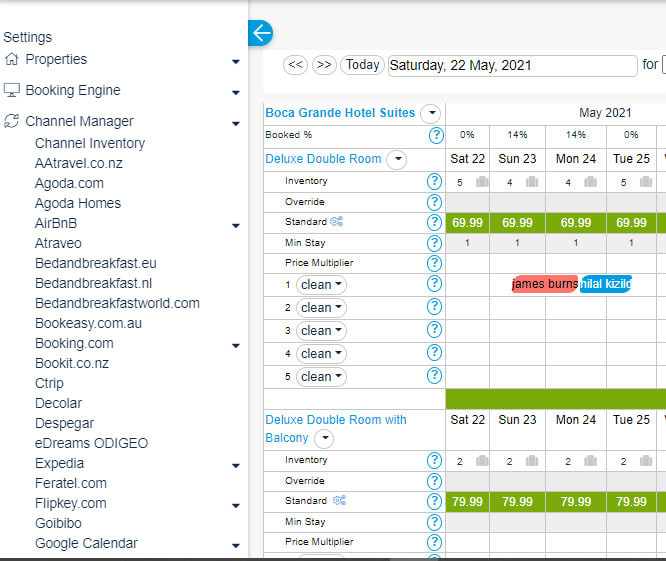Image resolution: width=666 pixels, height=561 pixels.
Task: Open help icon for room unit 5
Action: pyautogui.click(x=434, y=375)
